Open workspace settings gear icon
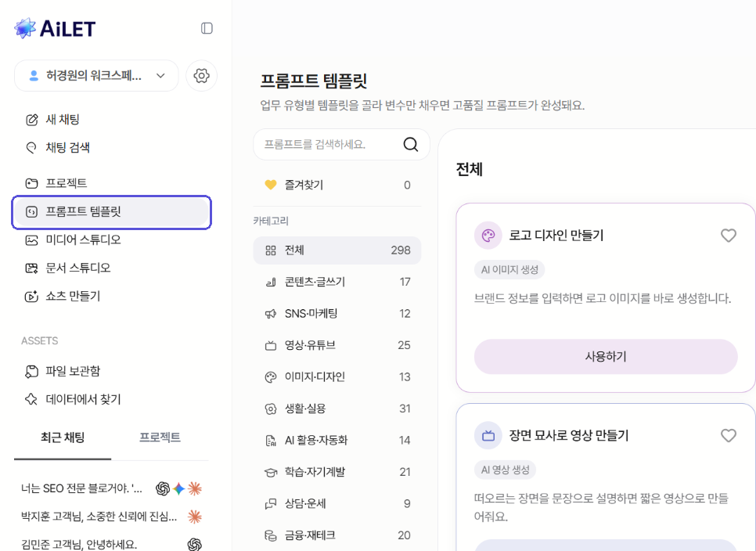This screenshot has height=551, width=756. pos(202,76)
